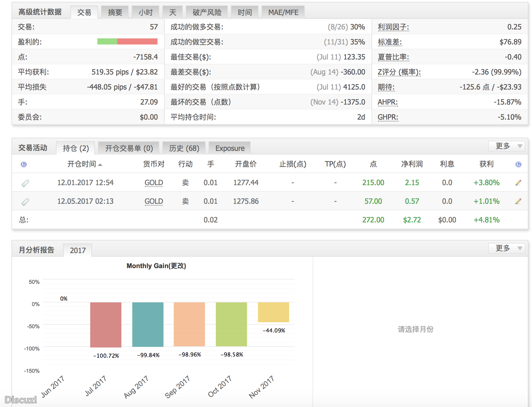Click the paperclip icon on the 12.05.2017 trade
The image size is (532, 407).
(25, 202)
